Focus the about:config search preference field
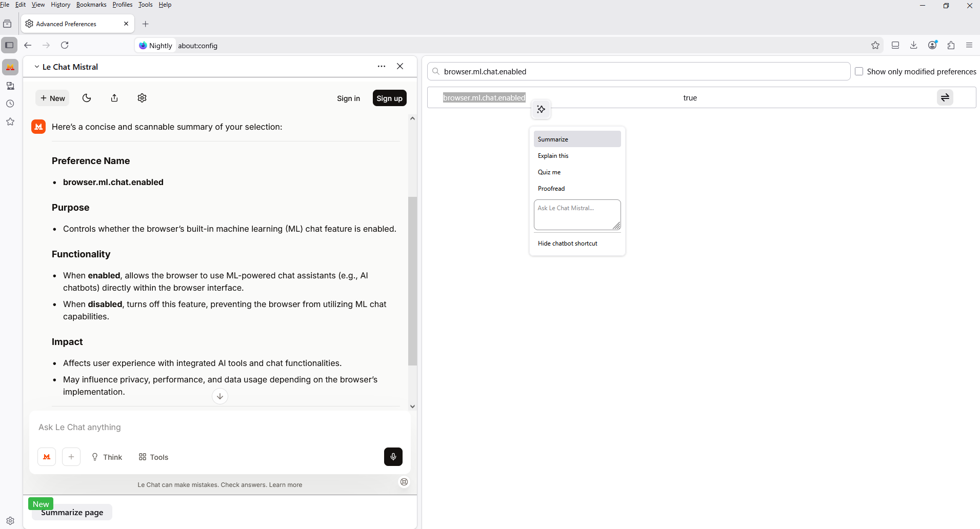This screenshot has height=529, width=980. (639, 71)
